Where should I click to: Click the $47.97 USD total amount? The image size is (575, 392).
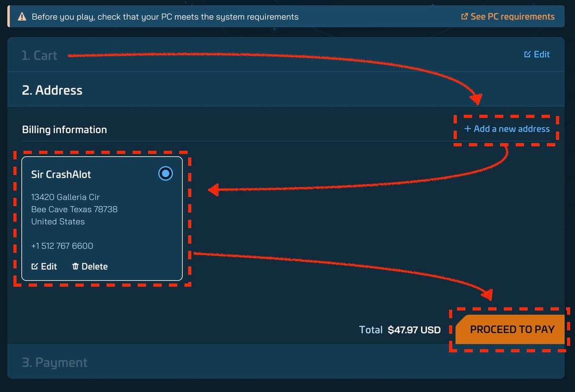coord(414,330)
